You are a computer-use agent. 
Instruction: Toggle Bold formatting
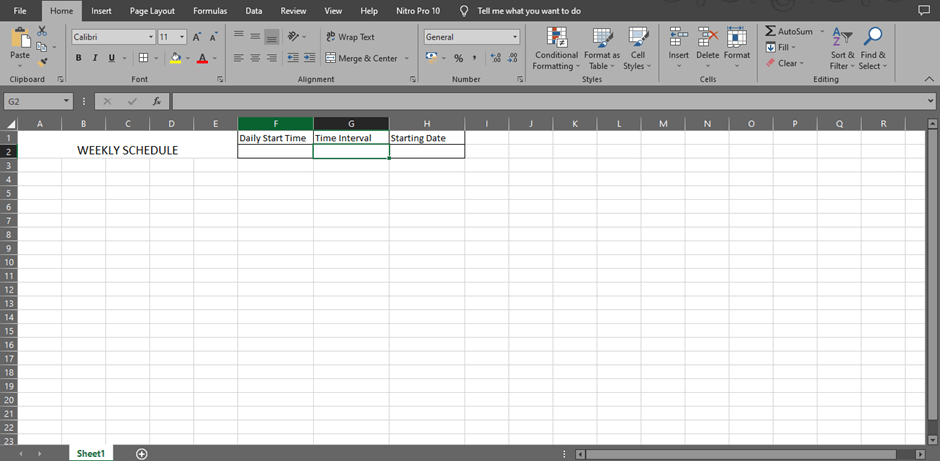(79, 58)
